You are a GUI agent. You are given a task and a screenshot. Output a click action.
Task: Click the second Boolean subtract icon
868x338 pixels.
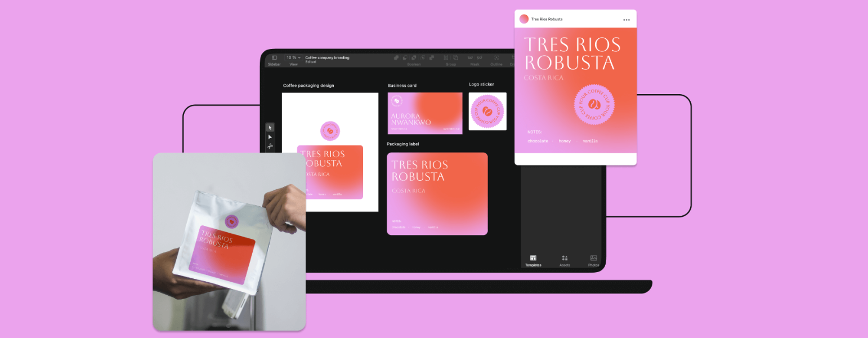pyautogui.click(x=405, y=57)
